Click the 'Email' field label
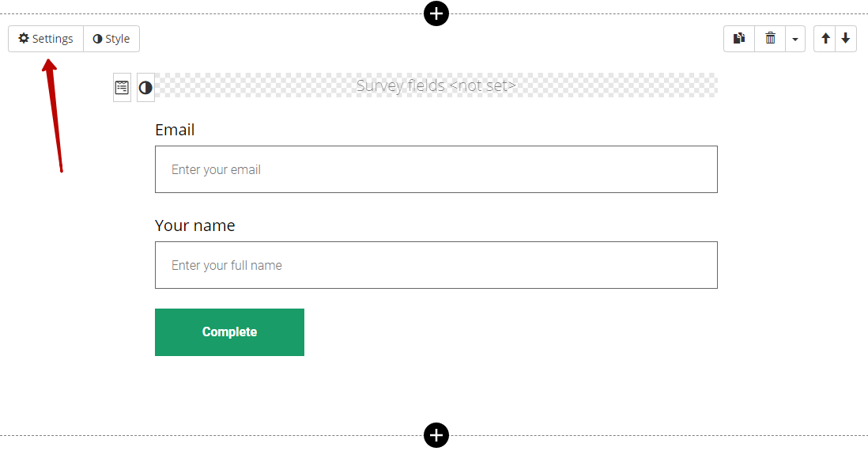The width and height of the screenshot is (868, 451). (175, 130)
